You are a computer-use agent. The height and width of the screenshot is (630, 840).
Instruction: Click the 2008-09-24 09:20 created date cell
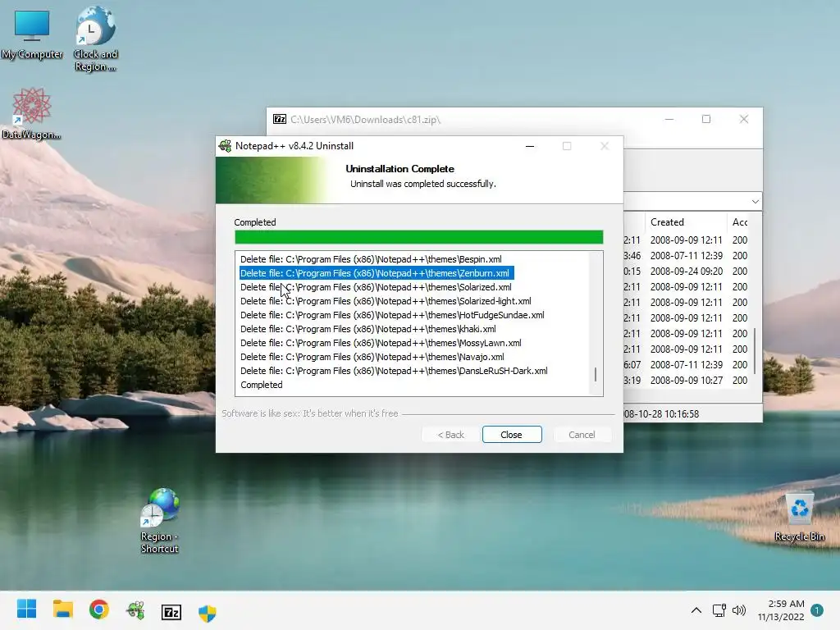[687, 271]
